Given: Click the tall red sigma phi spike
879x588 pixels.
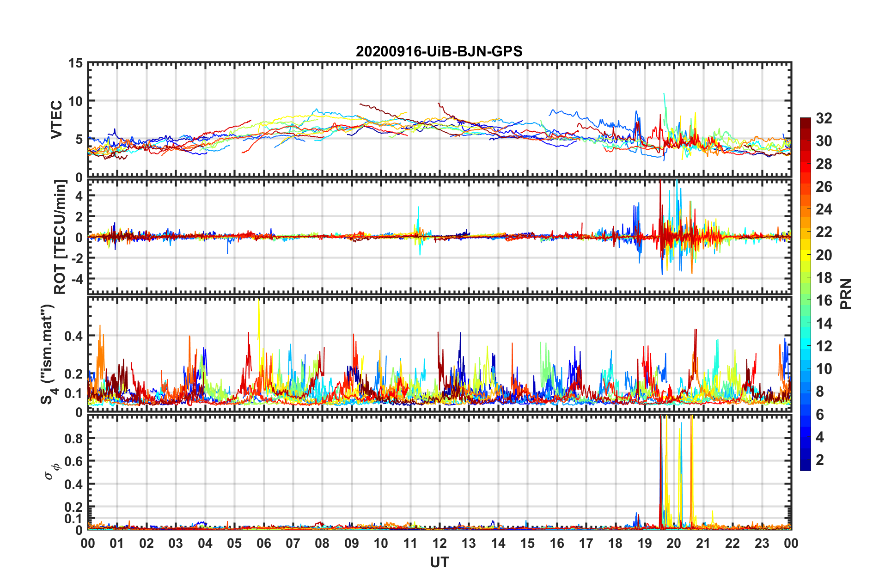Looking at the screenshot, I should [x=660, y=472].
